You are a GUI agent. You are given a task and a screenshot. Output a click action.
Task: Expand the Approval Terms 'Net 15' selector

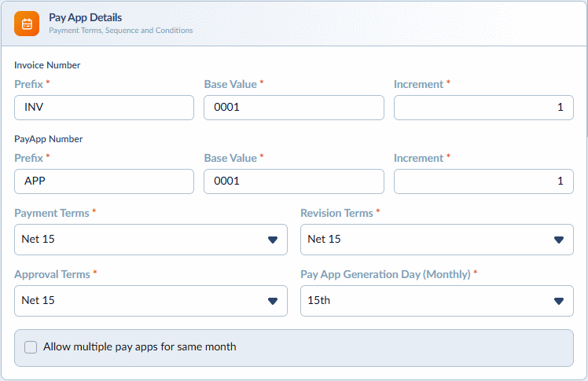(x=151, y=301)
